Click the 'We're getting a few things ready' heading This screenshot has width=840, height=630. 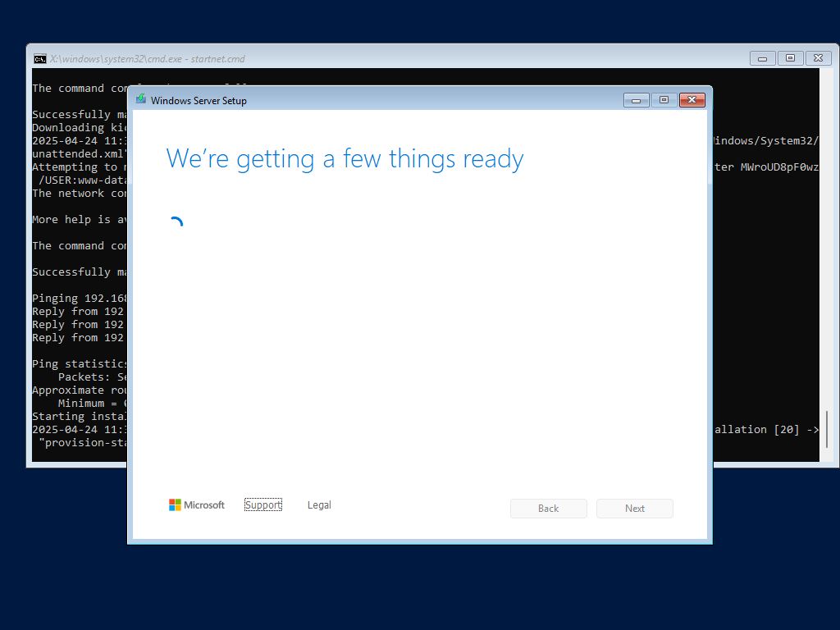[x=345, y=159]
